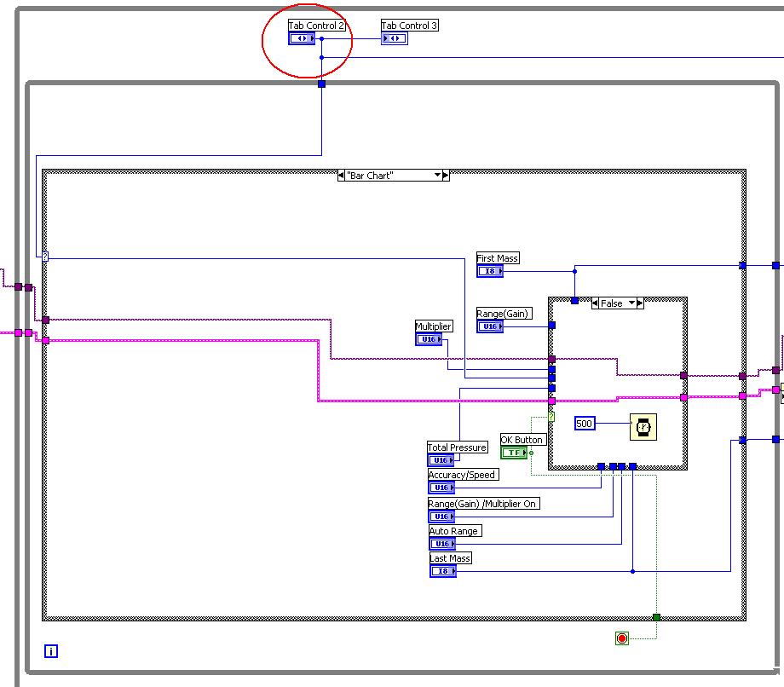Go to previous case before "Bar Chart"

(x=341, y=175)
